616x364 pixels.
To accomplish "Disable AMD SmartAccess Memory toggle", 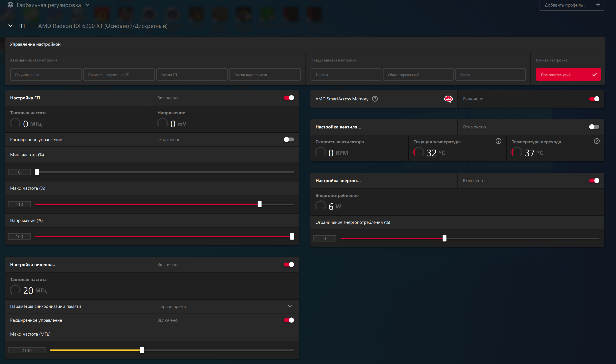I will point(594,99).
